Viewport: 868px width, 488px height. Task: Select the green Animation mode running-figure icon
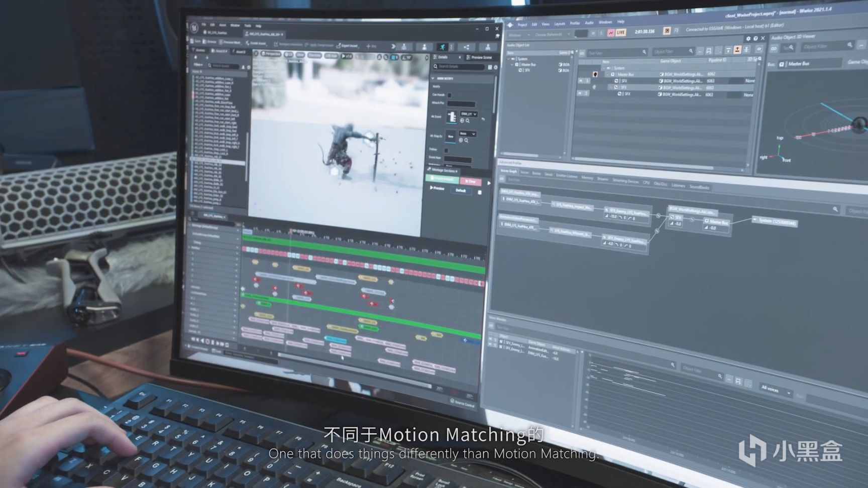[x=443, y=47]
